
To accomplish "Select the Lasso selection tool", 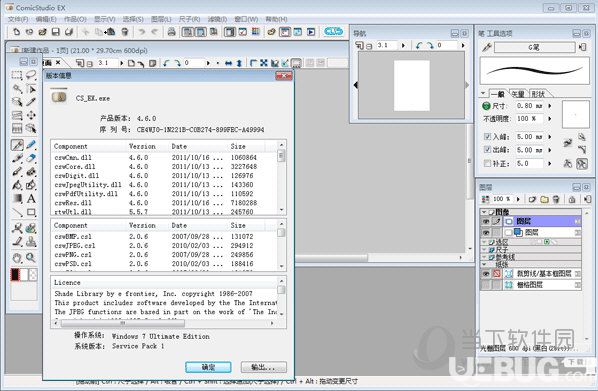I will click(x=31, y=75).
